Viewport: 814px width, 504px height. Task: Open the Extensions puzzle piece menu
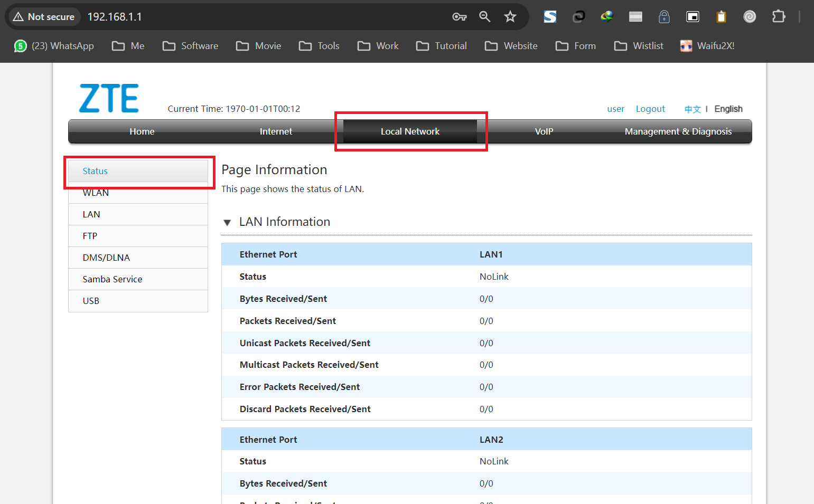click(x=778, y=17)
